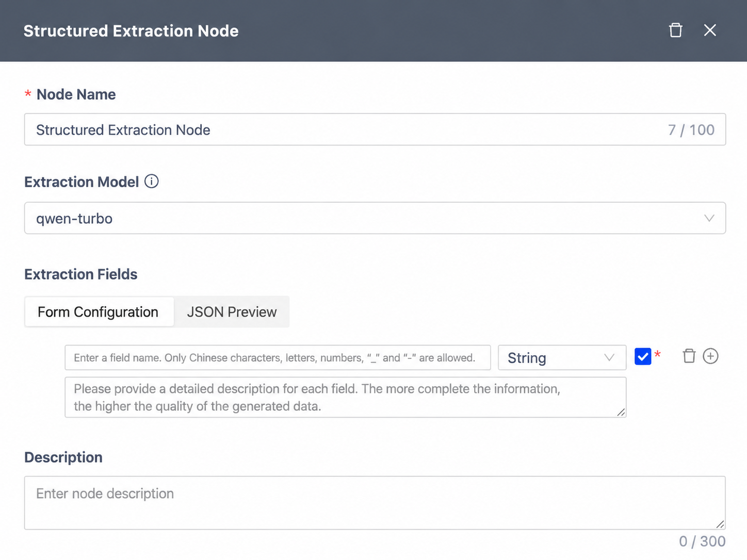Select the Form Configuration tab
This screenshot has height=560, width=747.
point(98,312)
